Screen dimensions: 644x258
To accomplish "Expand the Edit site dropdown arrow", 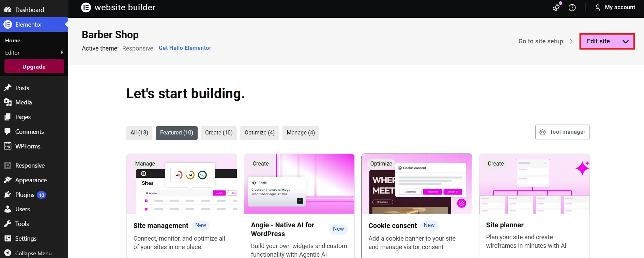I will pos(625,41).
